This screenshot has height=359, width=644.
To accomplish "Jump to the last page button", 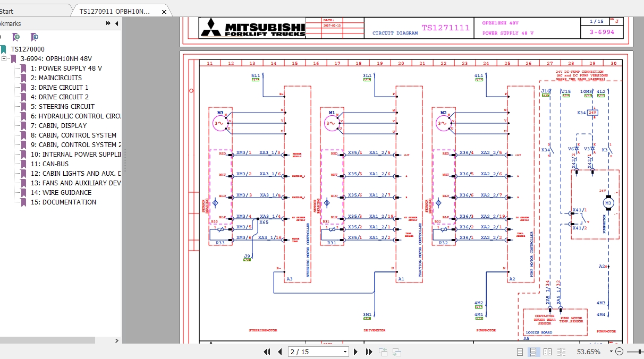I will 369,352.
